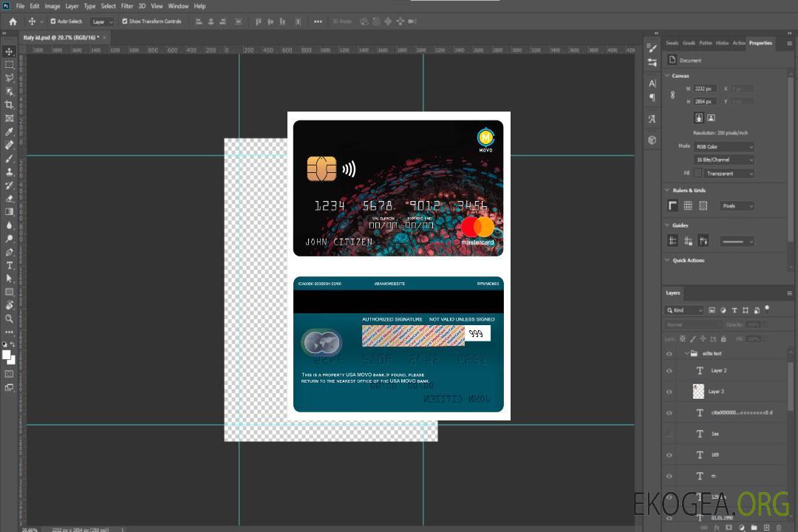Click the foreground color swatch

[x=7, y=355]
